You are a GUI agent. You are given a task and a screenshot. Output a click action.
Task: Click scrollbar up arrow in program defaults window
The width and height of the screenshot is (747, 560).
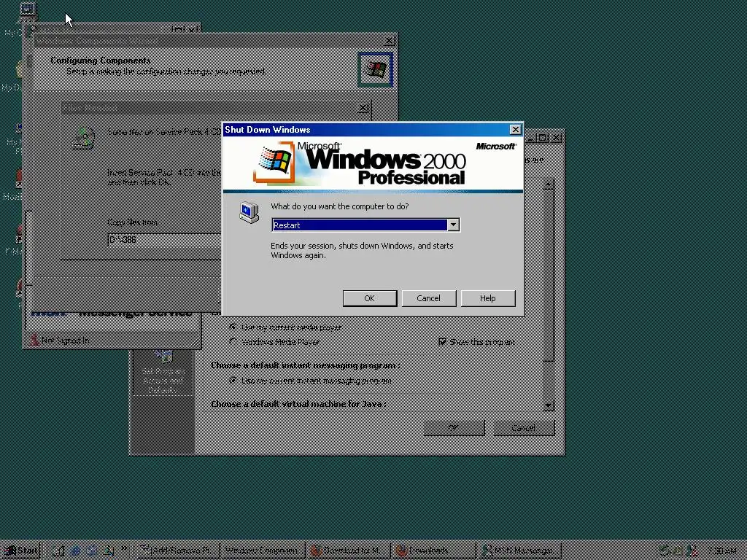point(549,184)
